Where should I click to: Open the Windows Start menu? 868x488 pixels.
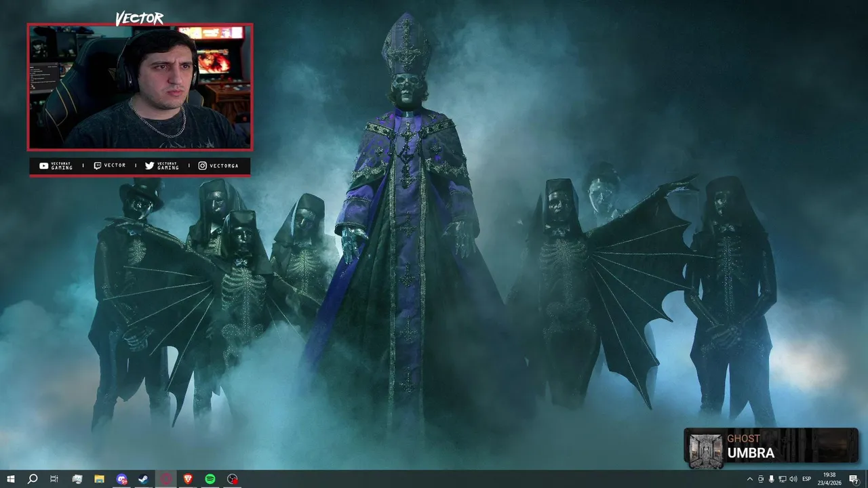(10, 479)
